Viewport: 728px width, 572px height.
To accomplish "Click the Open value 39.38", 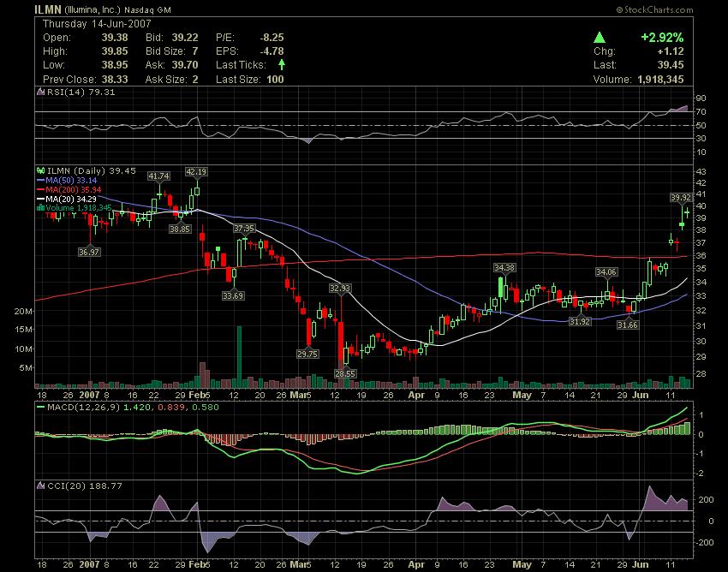I will point(115,37).
